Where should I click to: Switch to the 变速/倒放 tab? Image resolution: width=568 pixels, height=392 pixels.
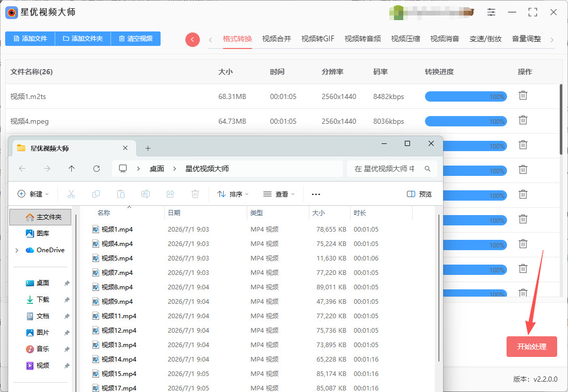(x=485, y=39)
